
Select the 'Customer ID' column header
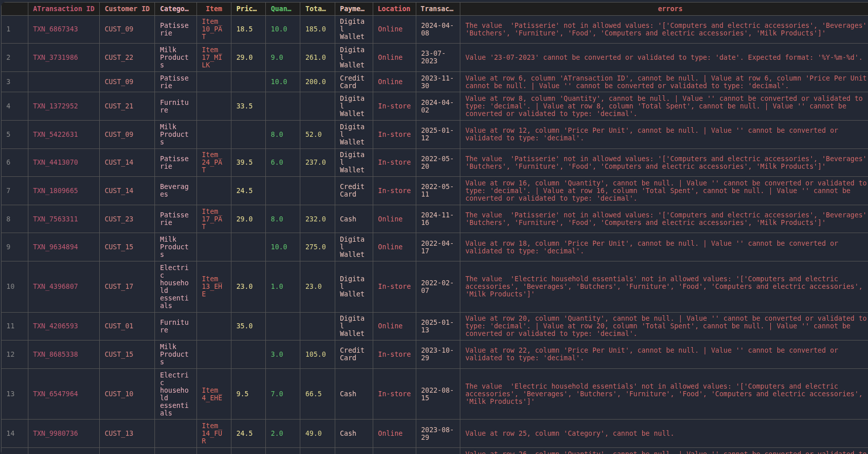127,9
